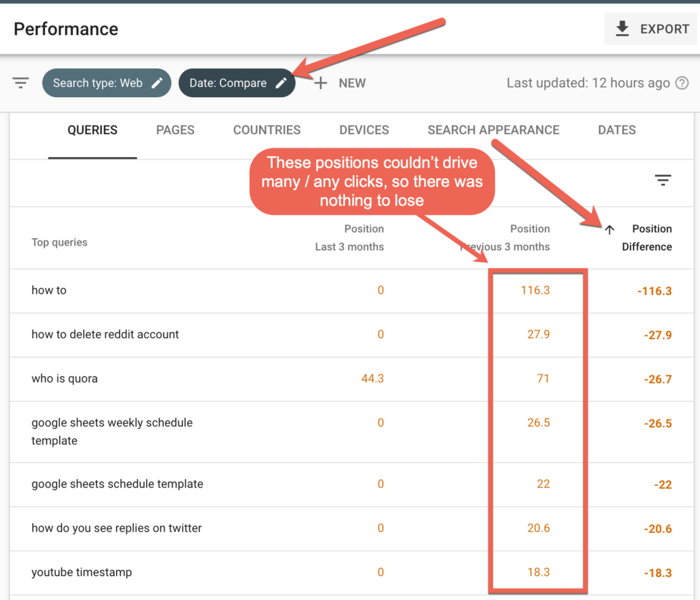Screen dimensions: 700x600
Task: Open the Last updated help icon
Action: [682, 83]
